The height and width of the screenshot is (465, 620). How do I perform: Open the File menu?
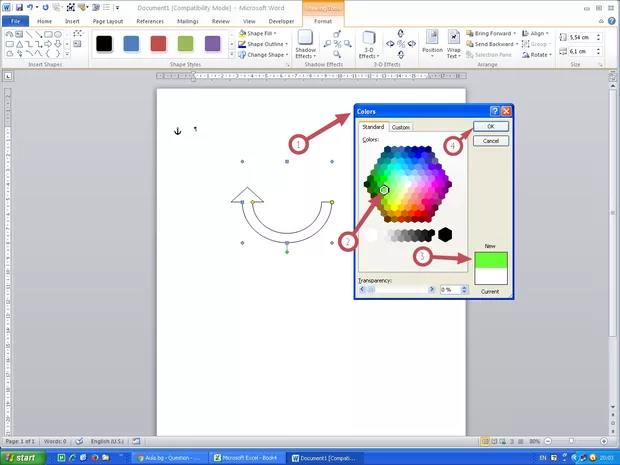tap(16, 20)
